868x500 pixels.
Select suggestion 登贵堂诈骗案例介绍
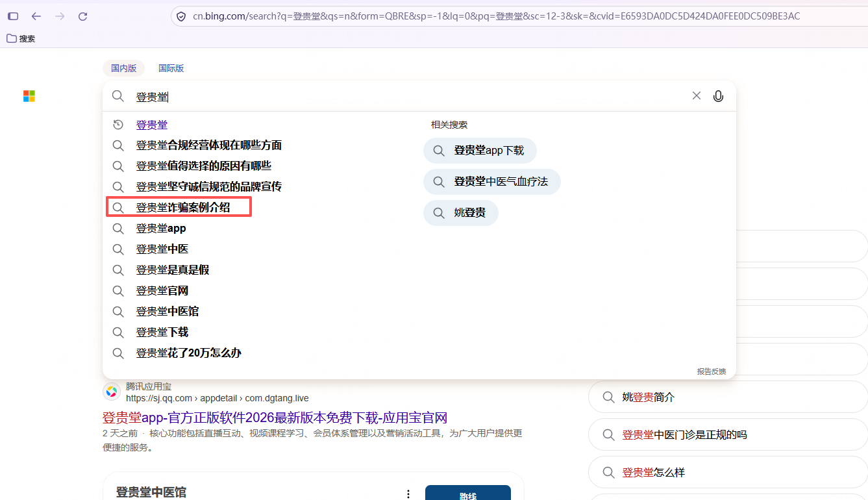coord(183,208)
